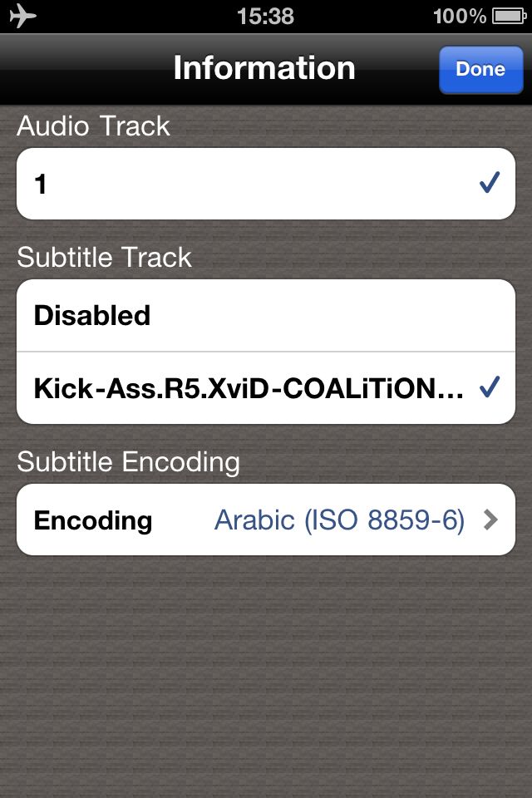Tap the battery icon in status bar

(x=509, y=17)
